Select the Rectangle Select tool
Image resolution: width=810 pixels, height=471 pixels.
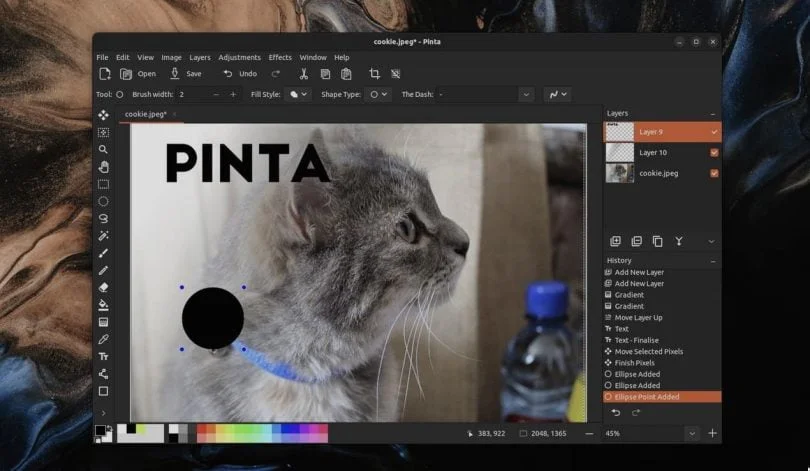point(103,184)
